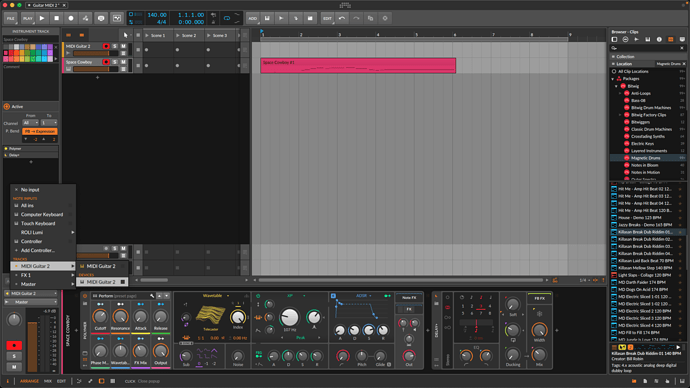
Task: Clear the browser search field X
Action: coord(682,48)
